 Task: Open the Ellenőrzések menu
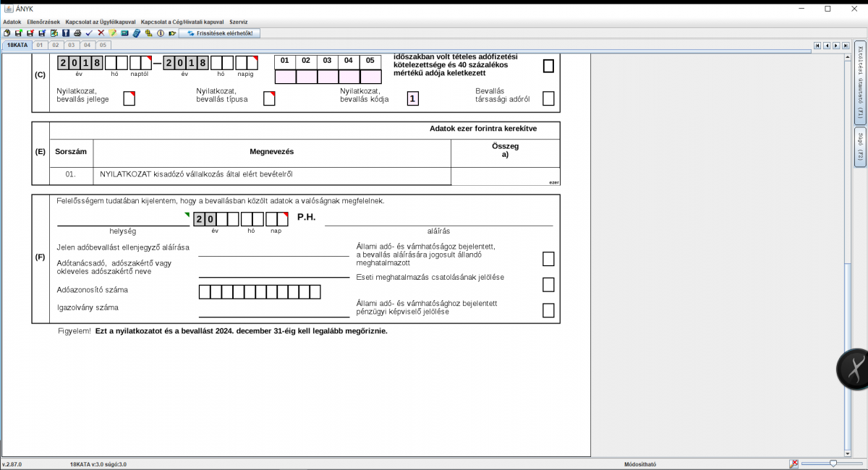point(43,22)
